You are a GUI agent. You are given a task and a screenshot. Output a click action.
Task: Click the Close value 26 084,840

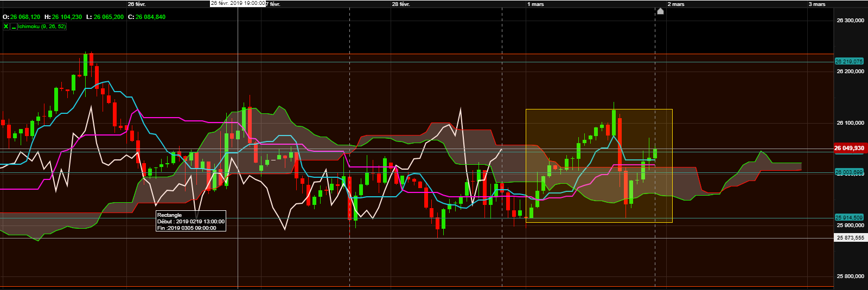[x=150, y=17]
